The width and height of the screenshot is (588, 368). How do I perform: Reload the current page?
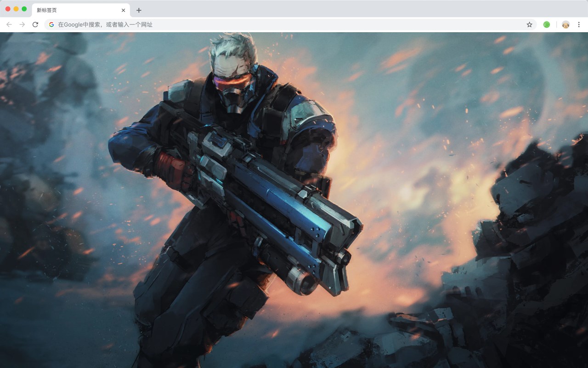[35, 24]
